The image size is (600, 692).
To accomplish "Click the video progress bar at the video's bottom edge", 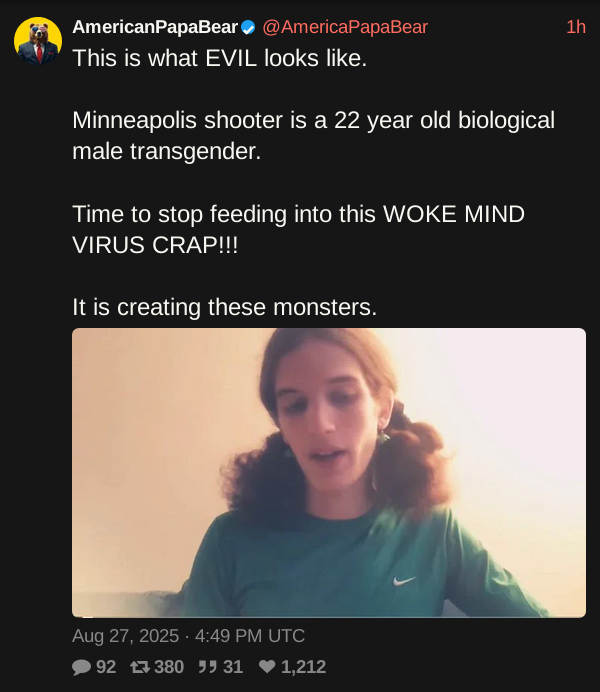I will click(x=329, y=616).
